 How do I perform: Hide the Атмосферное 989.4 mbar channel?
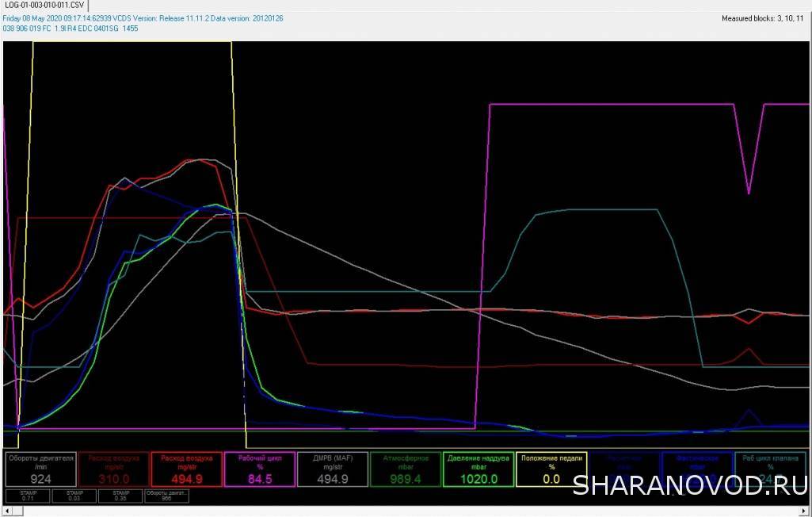(405, 469)
